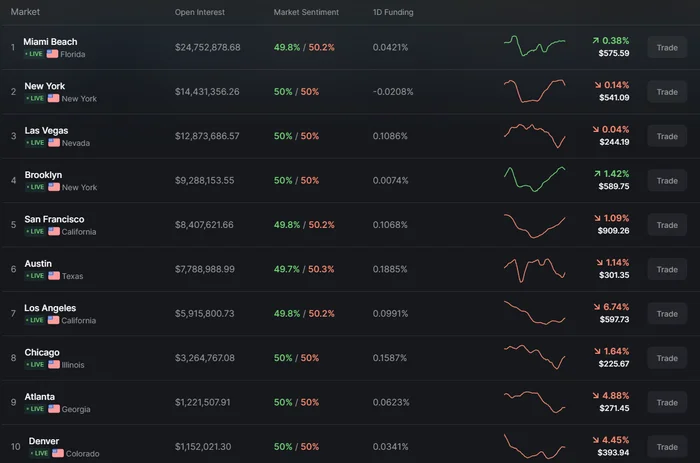
Task: Sort by Market Sentiment column header
Action: coord(306,12)
